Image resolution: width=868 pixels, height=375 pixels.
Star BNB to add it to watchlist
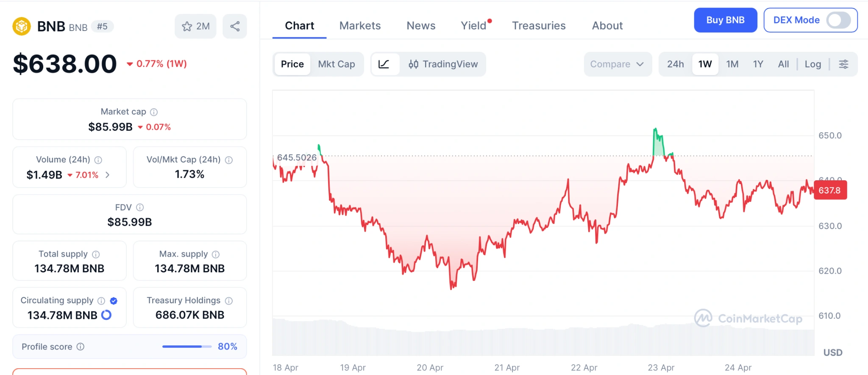click(186, 26)
